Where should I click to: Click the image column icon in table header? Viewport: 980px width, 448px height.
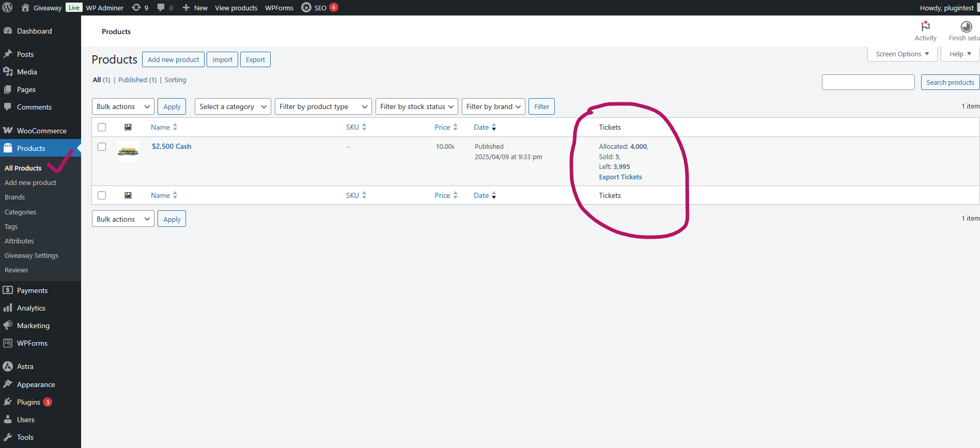pos(128,127)
